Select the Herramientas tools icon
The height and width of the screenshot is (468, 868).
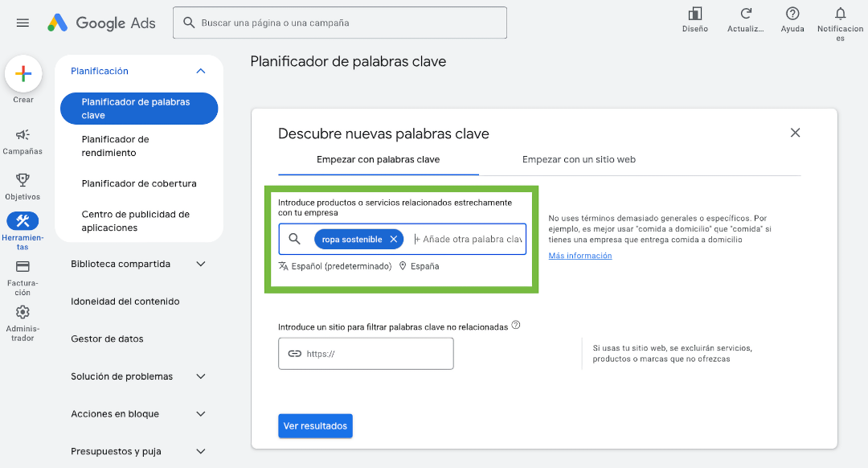[23, 221]
